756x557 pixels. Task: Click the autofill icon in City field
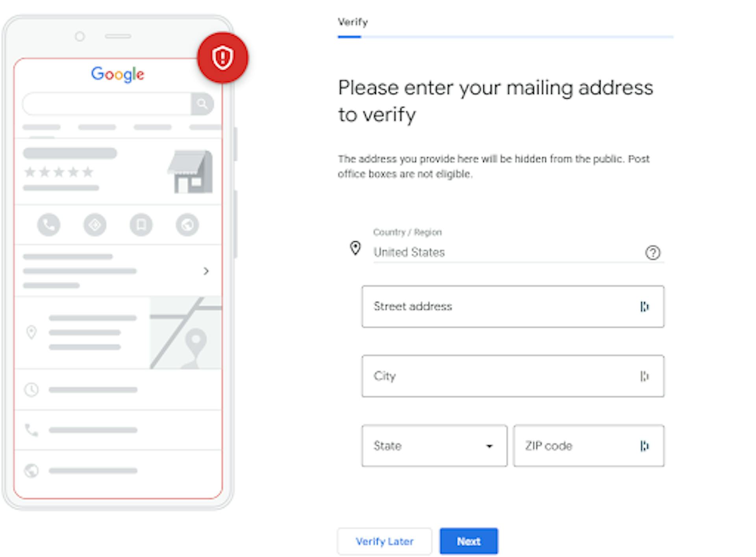pos(644,376)
